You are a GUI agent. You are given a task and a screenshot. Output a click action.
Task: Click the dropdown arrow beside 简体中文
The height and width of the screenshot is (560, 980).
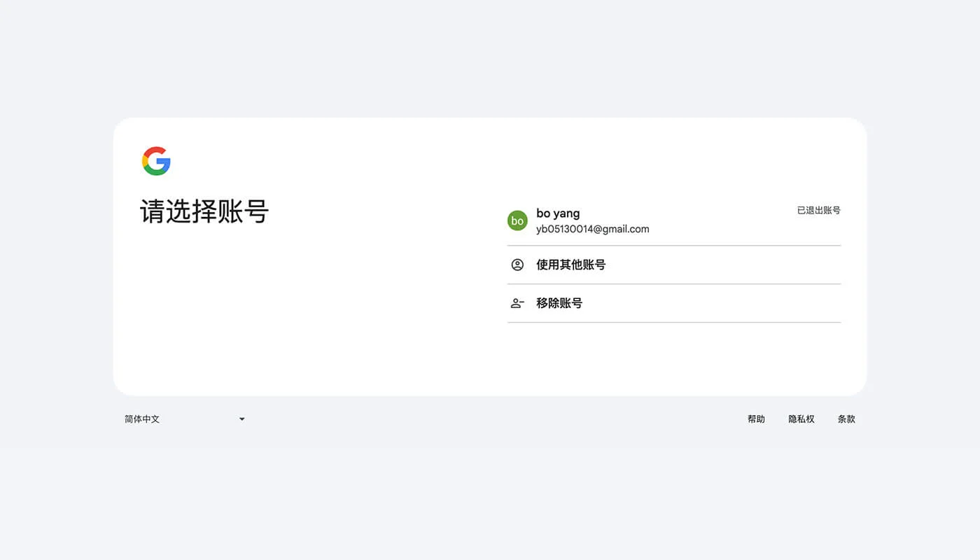point(241,419)
